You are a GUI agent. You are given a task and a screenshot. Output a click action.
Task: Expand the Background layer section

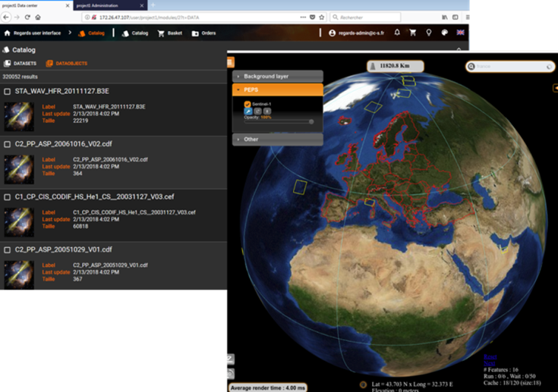coord(279,77)
